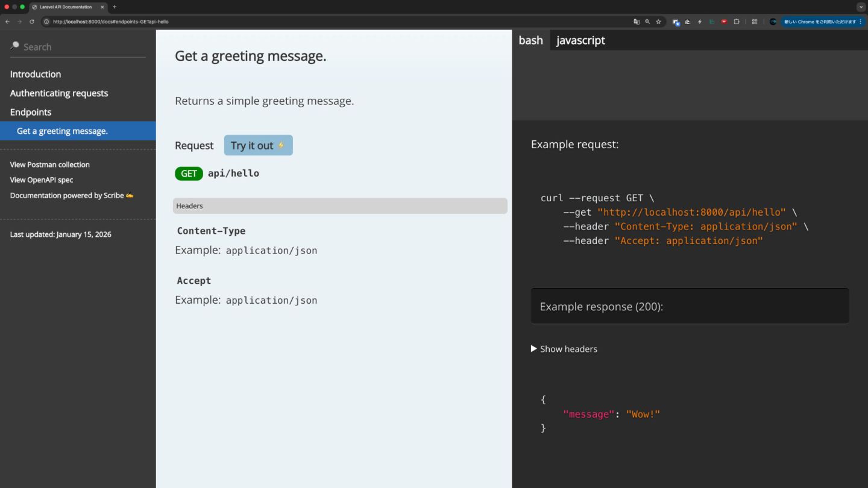Screen dimensions: 868x488
Task: Open the browser extensions puzzle icon
Action: point(737,22)
